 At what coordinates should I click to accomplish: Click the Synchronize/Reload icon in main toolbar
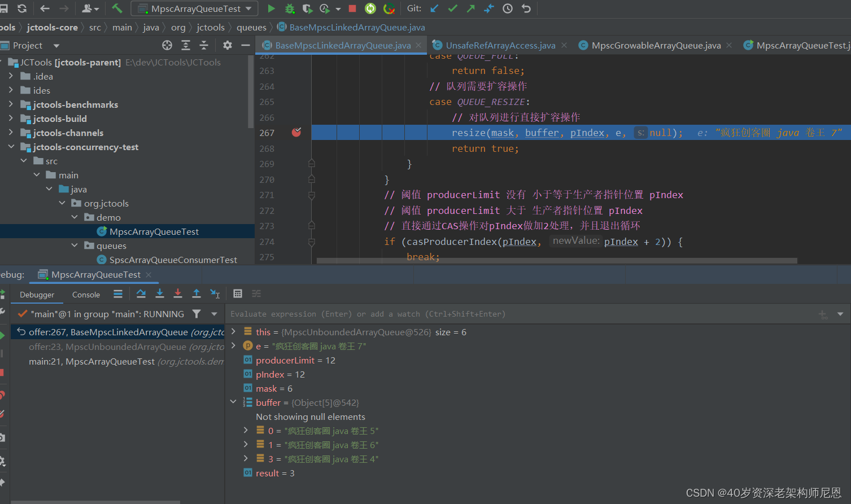tap(22, 8)
